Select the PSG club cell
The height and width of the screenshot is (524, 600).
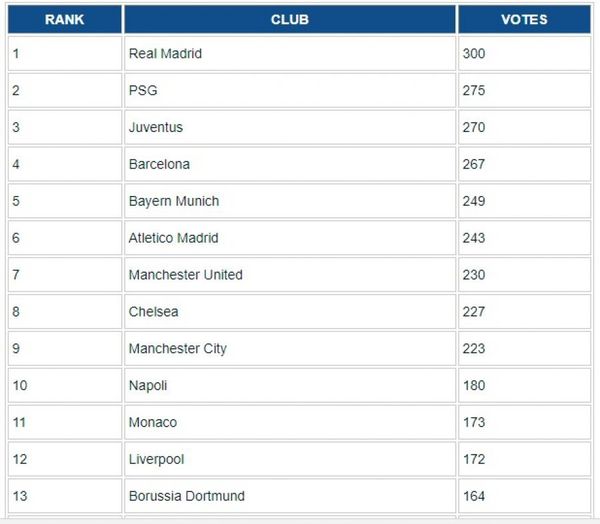click(290, 90)
